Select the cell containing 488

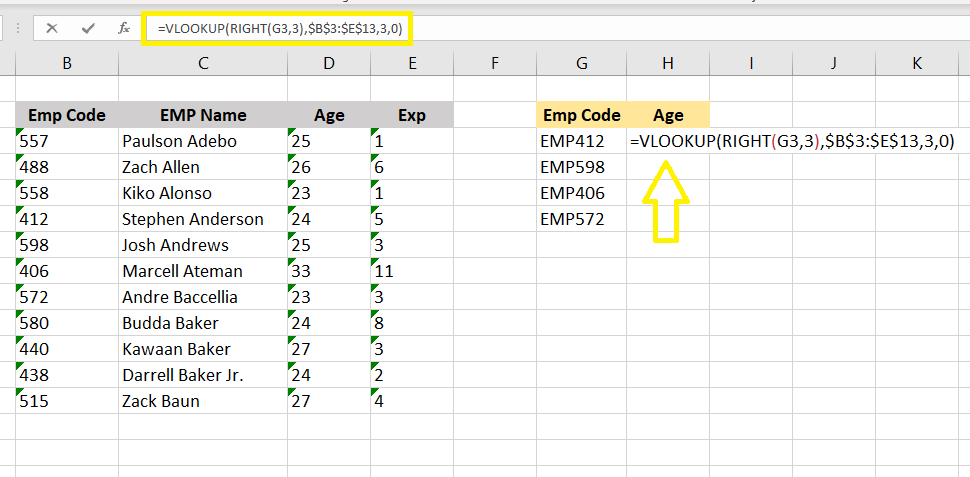[67, 167]
